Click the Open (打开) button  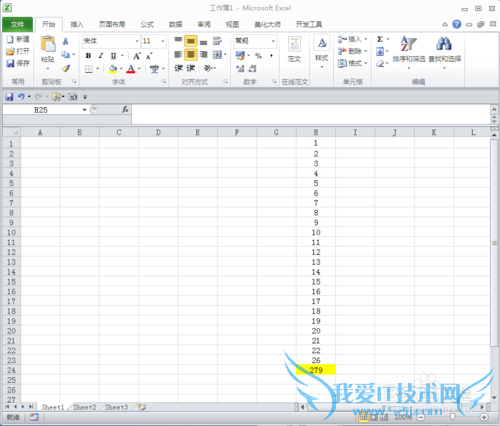(18, 51)
